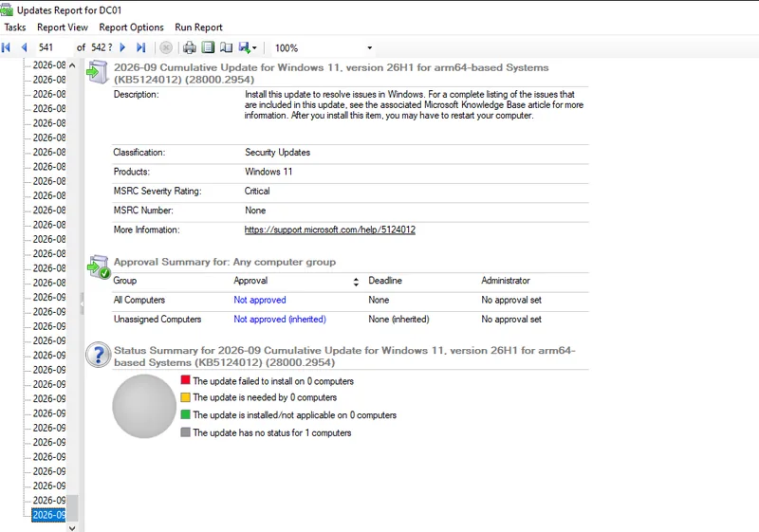
Task: Advance to the next report page
Action: 122,47
